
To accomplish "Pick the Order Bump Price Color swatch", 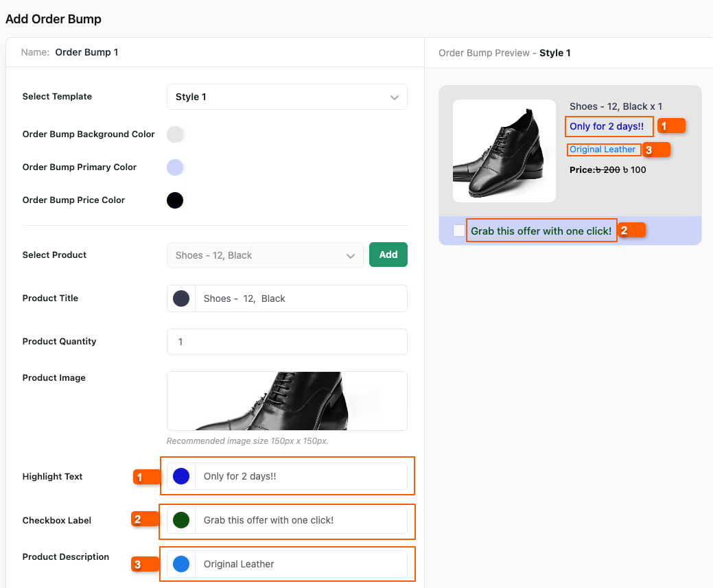I will tap(175, 200).
